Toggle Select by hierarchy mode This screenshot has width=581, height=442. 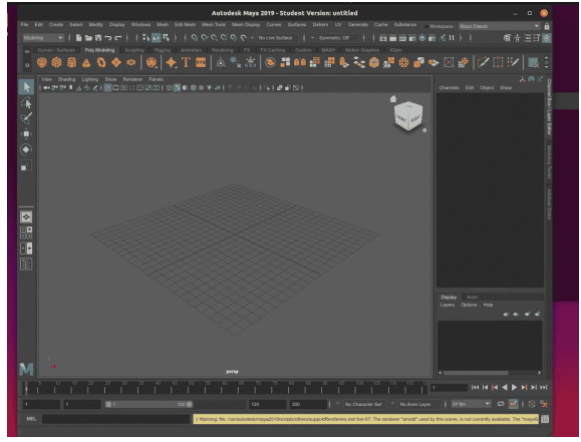point(146,38)
